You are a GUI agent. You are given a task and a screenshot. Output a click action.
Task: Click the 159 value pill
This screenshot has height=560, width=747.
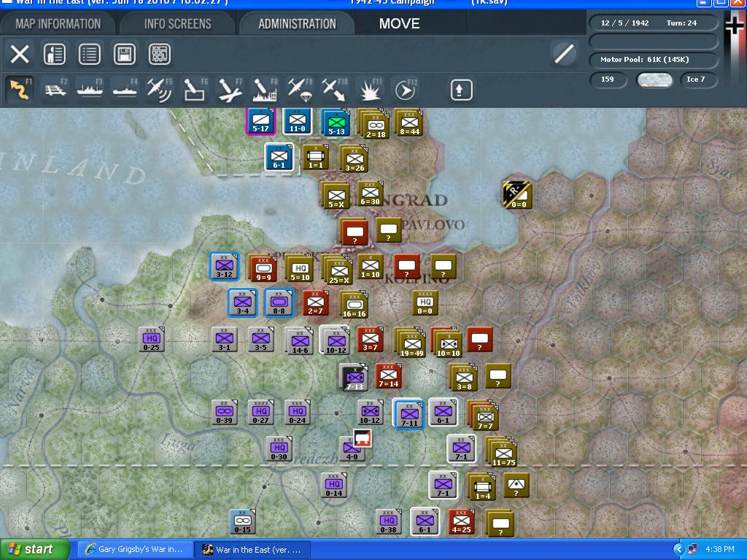pos(608,79)
